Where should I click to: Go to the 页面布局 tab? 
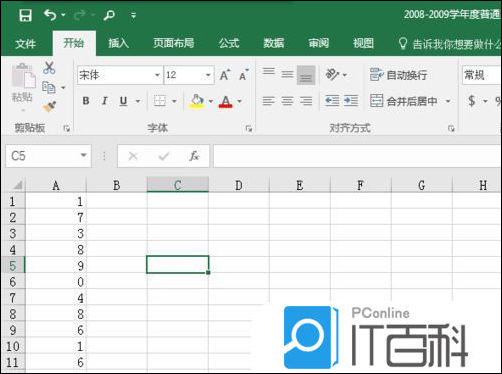click(x=174, y=43)
